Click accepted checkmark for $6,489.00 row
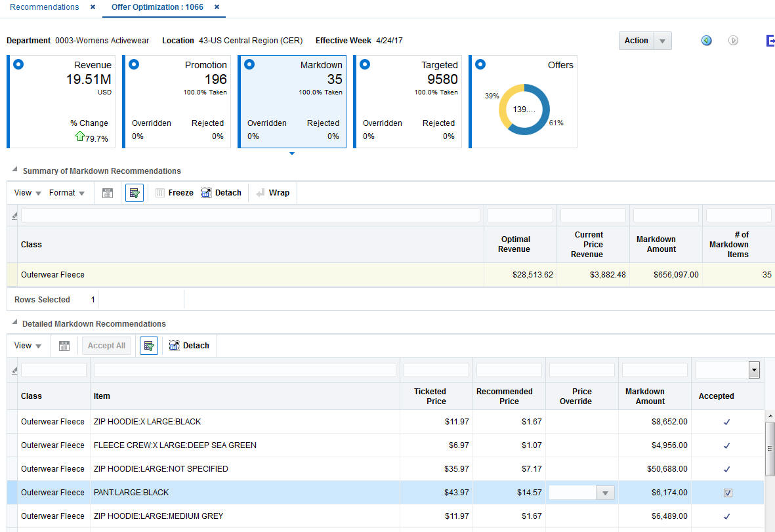Screen dimensions: 775x532 click(726, 517)
